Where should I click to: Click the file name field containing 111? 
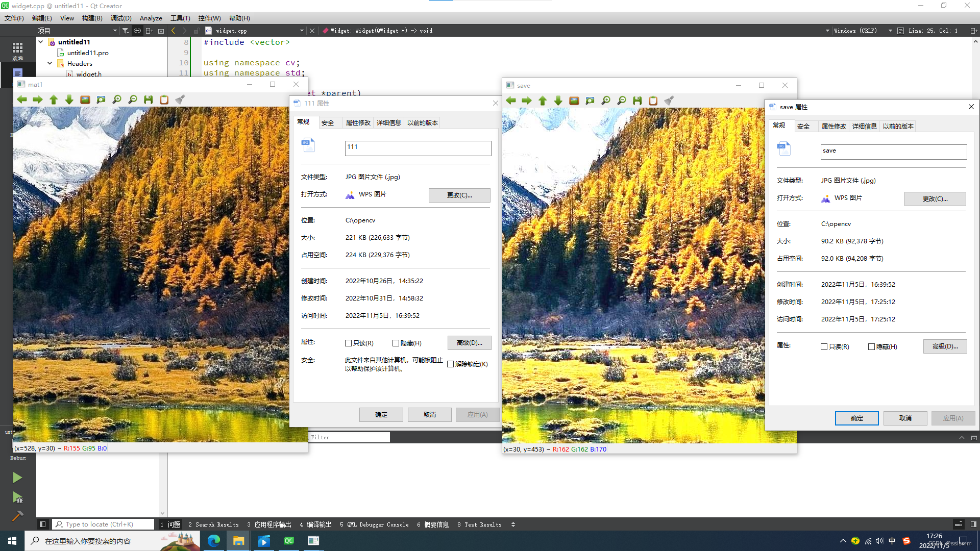(418, 148)
